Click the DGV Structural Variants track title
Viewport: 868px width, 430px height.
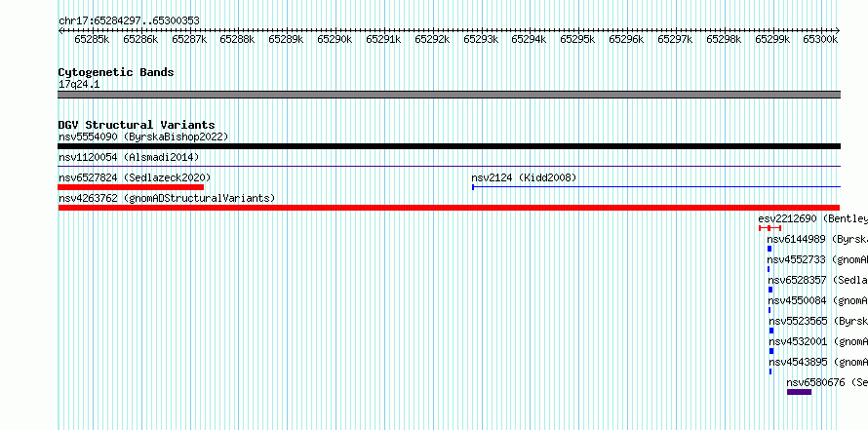(137, 125)
